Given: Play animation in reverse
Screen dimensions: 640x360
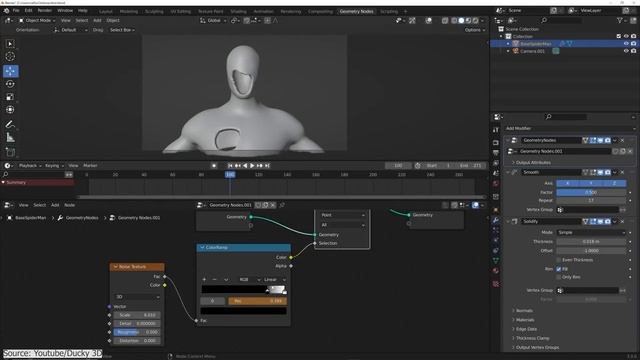Looking at the screenshot, I should click(245, 166).
